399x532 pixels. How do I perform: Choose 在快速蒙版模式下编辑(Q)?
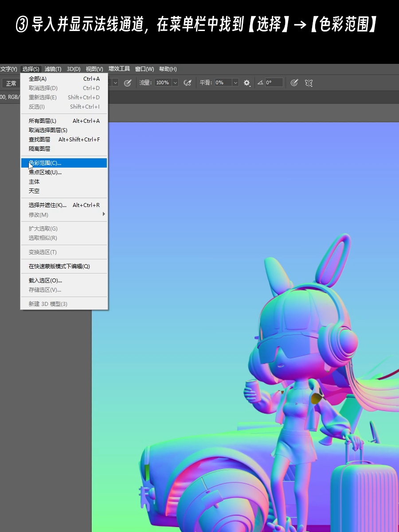[64, 266]
